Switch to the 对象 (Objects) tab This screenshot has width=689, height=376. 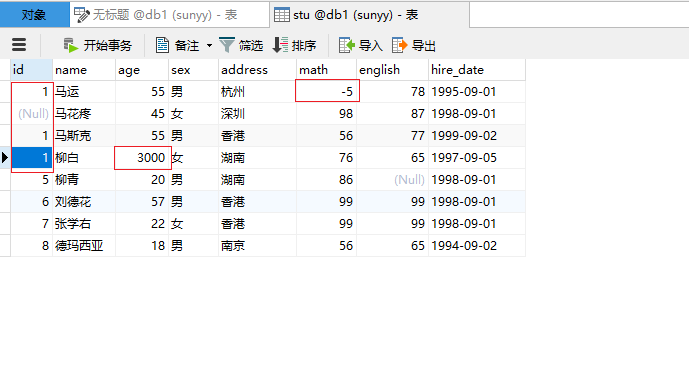click(34, 14)
